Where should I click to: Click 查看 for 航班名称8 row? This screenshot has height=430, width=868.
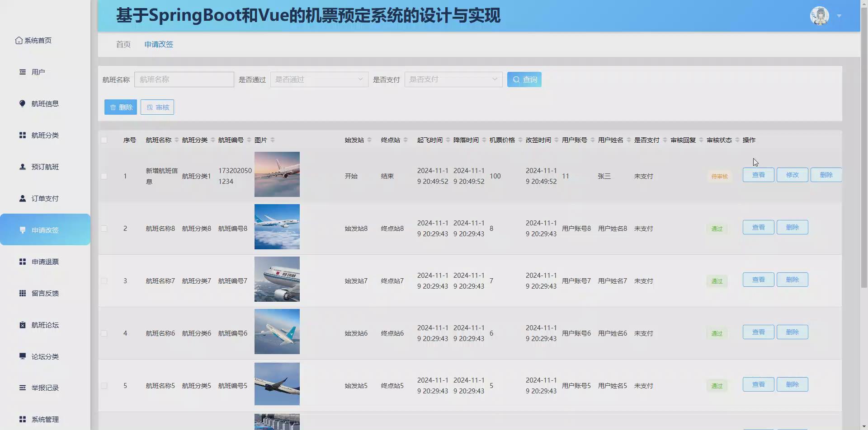click(758, 227)
